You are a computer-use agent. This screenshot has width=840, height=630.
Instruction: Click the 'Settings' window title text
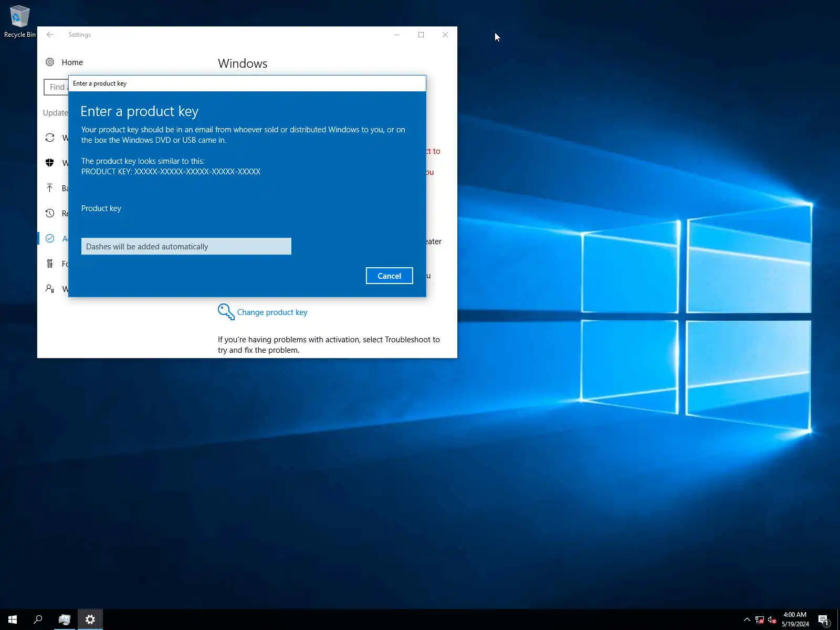pyautogui.click(x=79, y=35)
